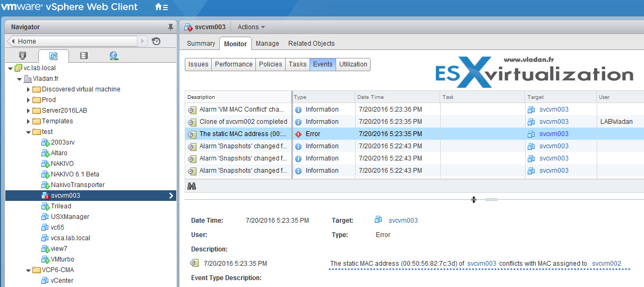
Task: Click the svcvm002 link in description
Action: (x=606, y=264)
